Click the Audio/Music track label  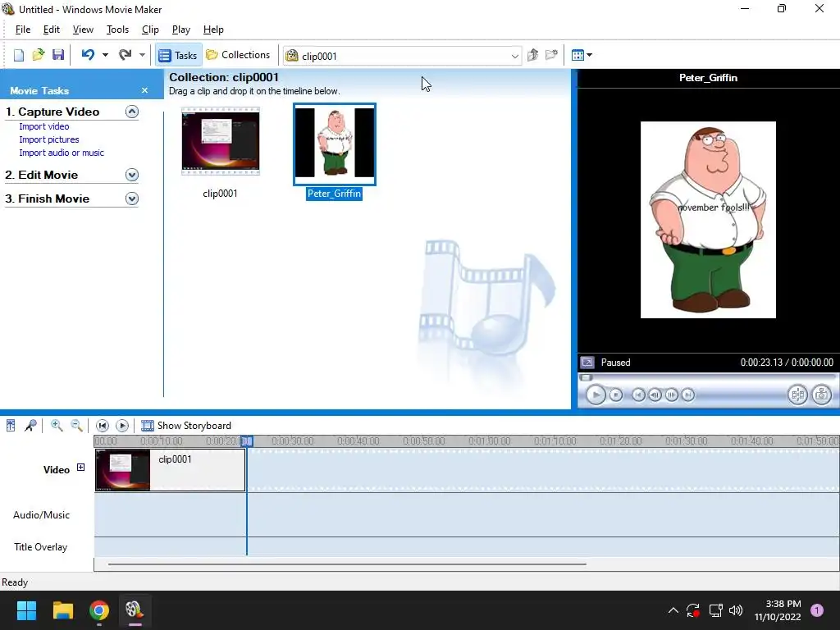point(41,515)
